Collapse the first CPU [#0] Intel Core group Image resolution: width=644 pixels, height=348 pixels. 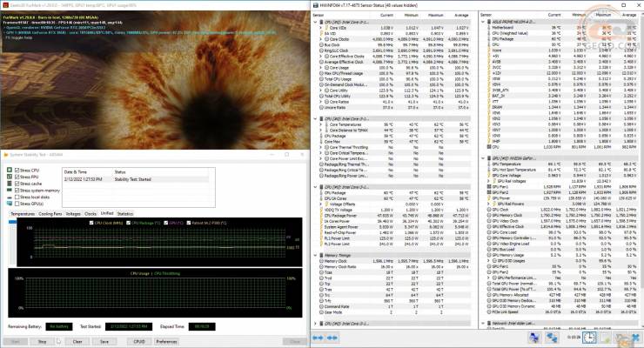point(315,22)
